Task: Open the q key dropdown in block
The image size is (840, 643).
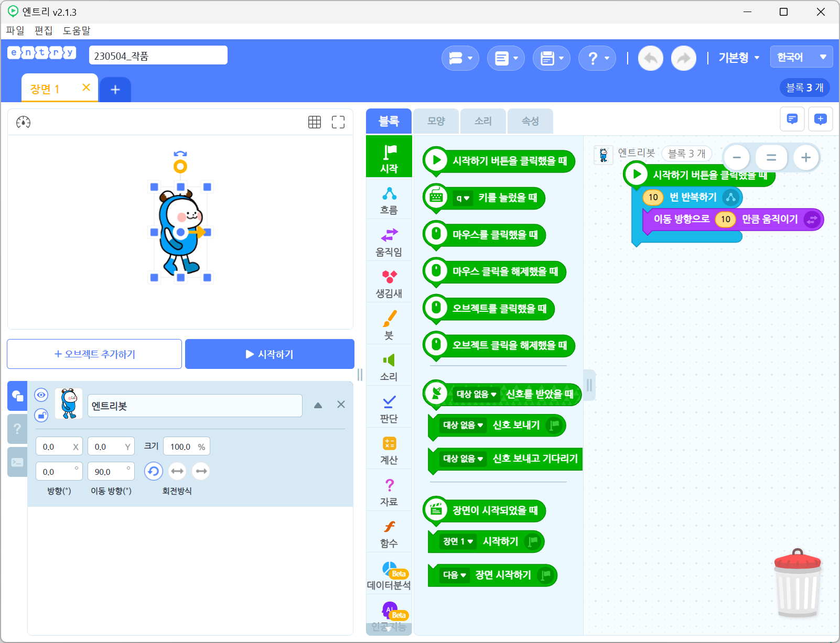Action: coord(462,198)
